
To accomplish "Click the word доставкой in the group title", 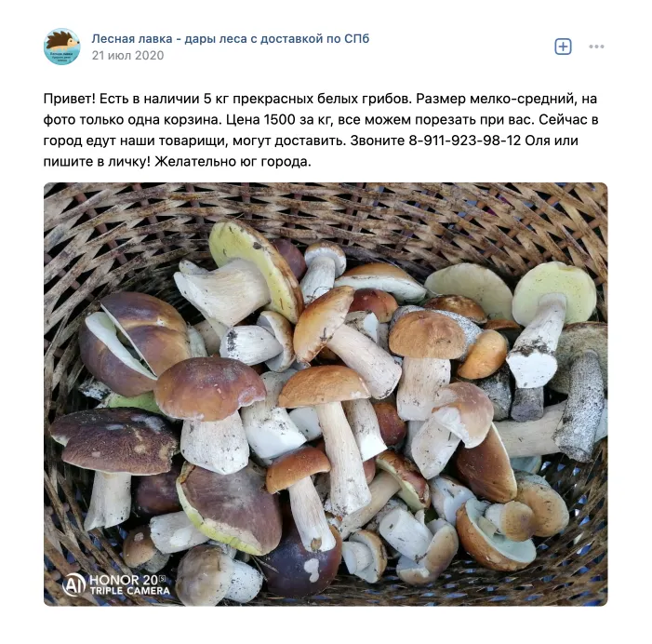I will 291,39.
